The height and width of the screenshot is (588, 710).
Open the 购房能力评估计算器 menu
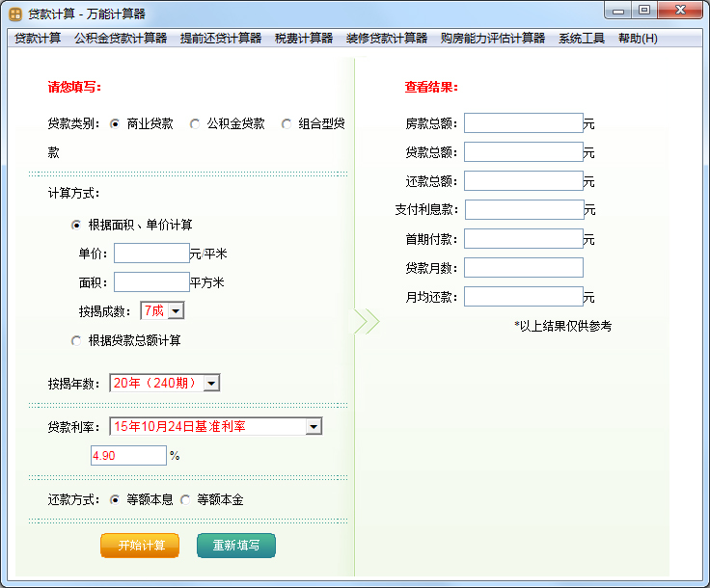click(493, 39)
